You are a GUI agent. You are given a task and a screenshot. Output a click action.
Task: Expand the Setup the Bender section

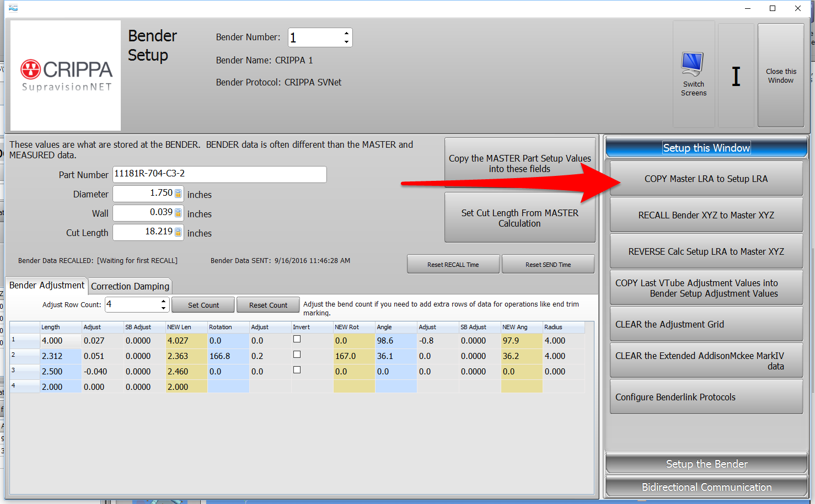click(706, 464)
